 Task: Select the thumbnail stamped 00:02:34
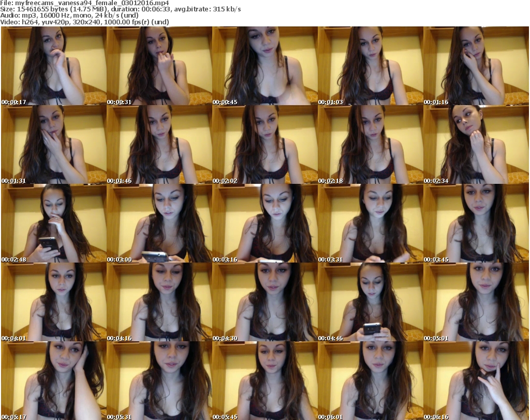click(476, 144)
